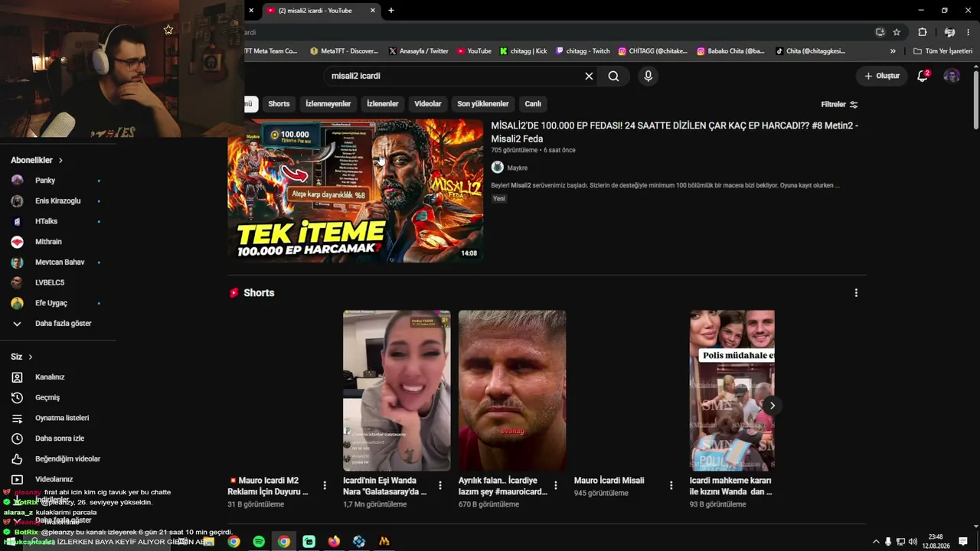Select the Shorts filter chip
980x551 pixels.
click(279, 104)
